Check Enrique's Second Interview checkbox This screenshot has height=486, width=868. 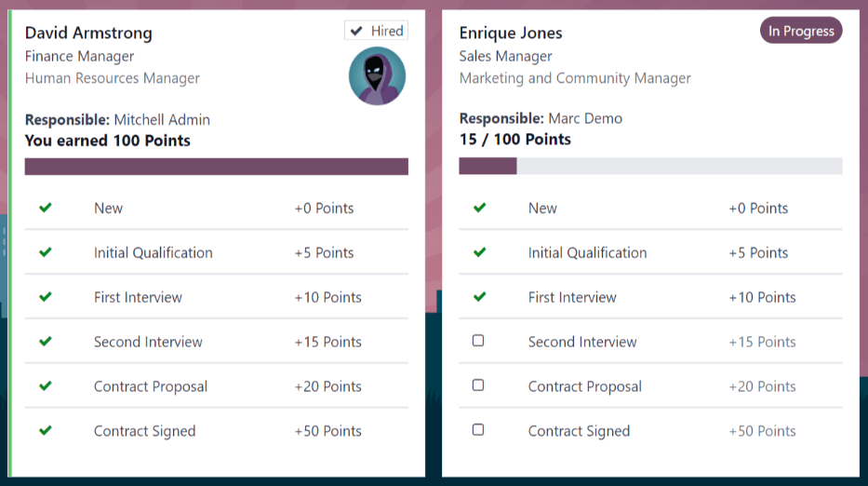(478, 341)
